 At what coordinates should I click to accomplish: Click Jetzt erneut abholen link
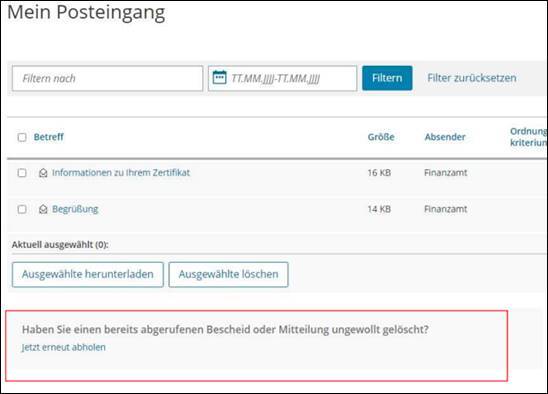64,347
